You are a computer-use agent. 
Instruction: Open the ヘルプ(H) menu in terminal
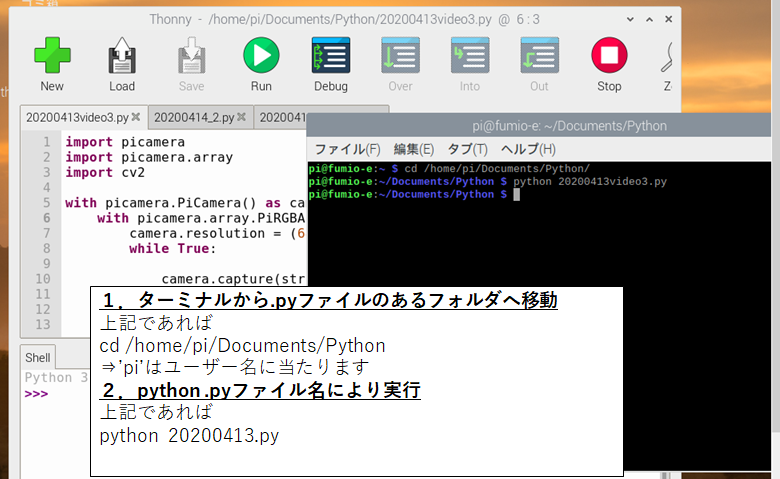click(x=528, y=149)
